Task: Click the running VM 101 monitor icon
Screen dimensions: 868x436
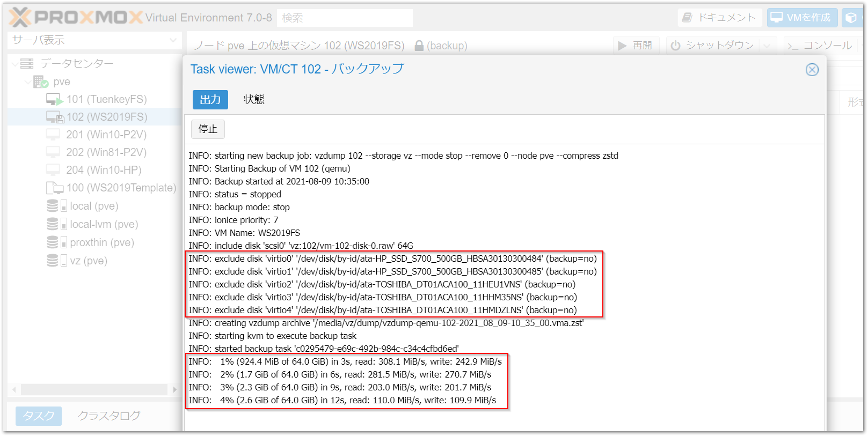Action: (x=55, y=99)
